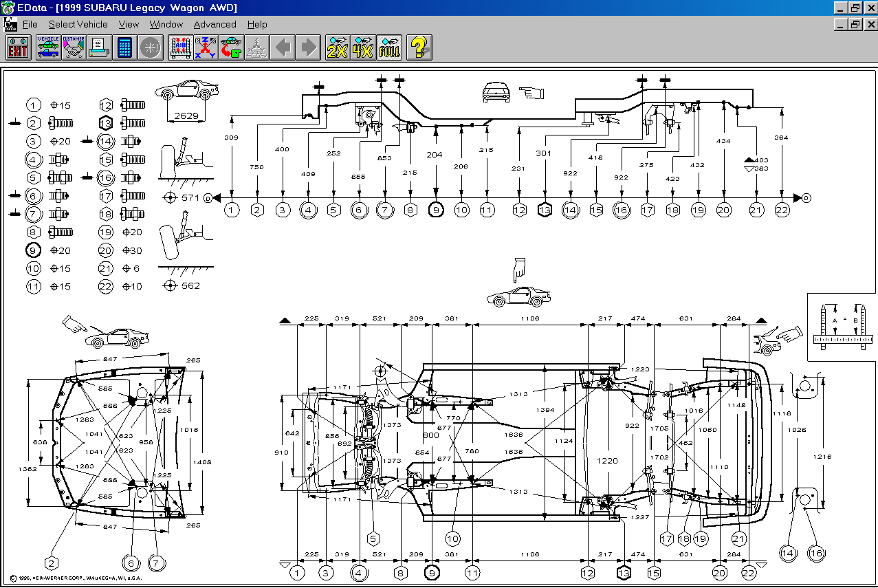The width and height of the screenshot is (878, 588).
Task: Click the EData application icon in title bar
Action: click(x=8, y=8)
